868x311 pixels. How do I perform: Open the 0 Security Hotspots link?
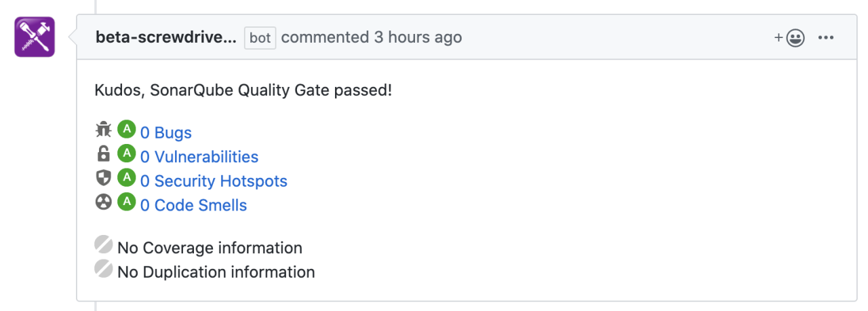tap(214, 181)
